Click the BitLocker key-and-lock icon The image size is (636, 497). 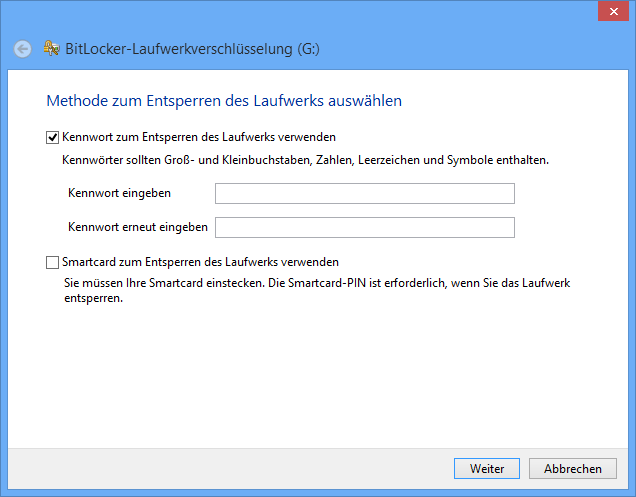[52, 49]
